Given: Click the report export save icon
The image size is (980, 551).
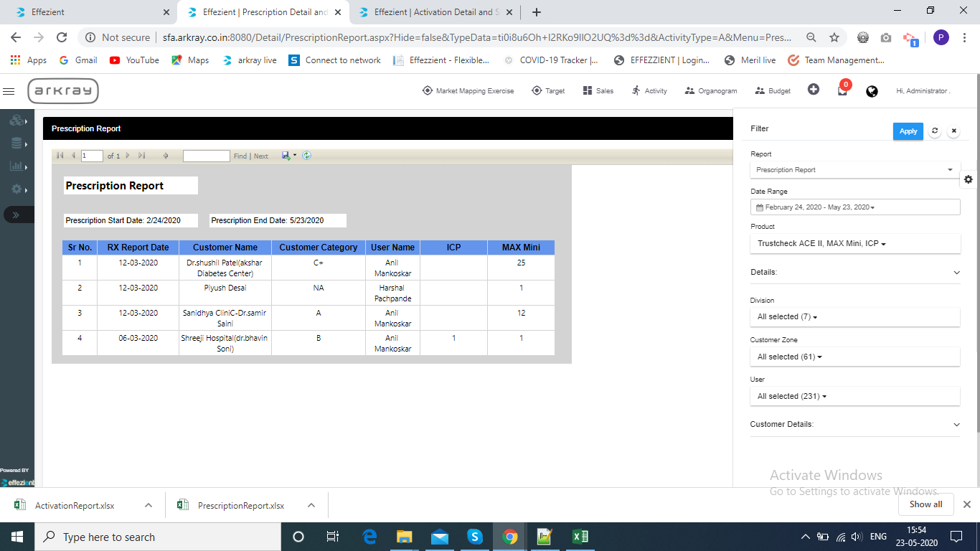Looking at the screenshot, I should tap(286, 156).
